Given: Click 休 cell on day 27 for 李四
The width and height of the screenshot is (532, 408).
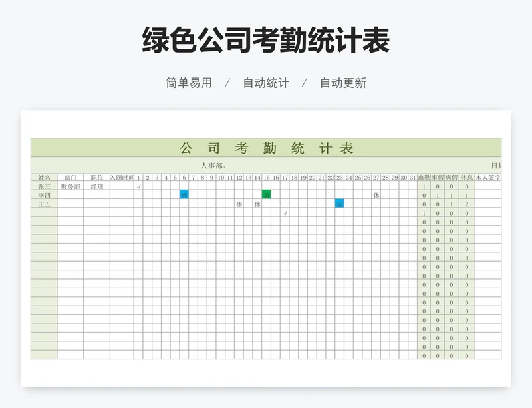Looking at the screenshot, I should pos(376,195).
